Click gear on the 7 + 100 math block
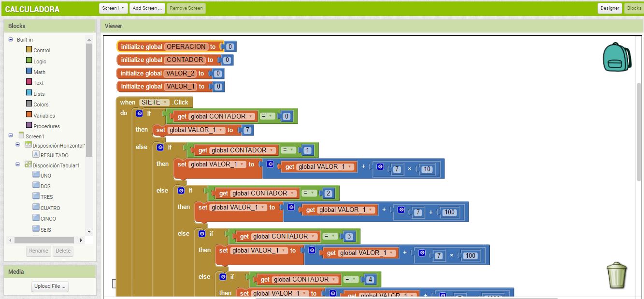 click(401, 210)
